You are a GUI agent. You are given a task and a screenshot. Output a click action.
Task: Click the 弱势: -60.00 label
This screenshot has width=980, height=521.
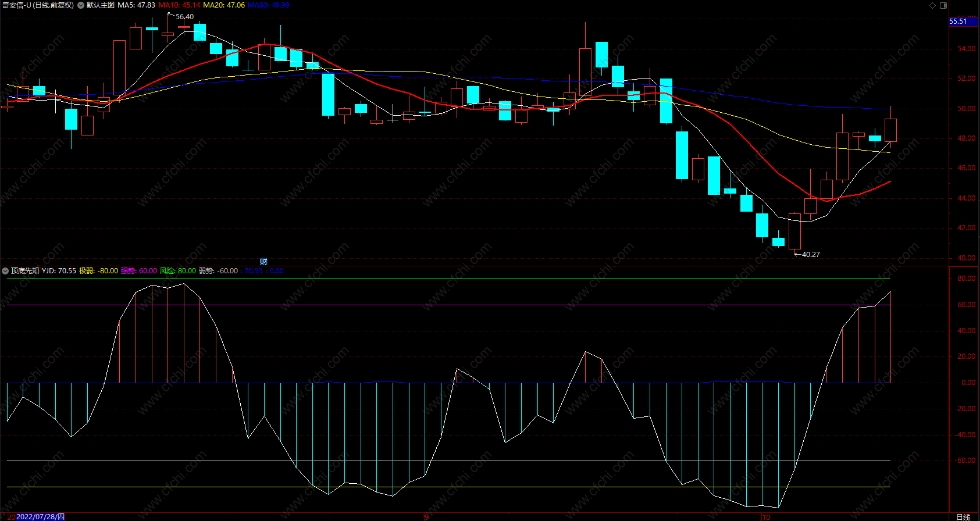pos(218,271)
